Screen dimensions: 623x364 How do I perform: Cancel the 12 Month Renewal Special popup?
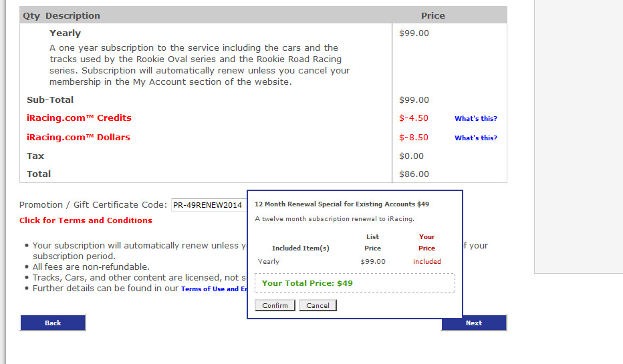click(x=318, y=305)
